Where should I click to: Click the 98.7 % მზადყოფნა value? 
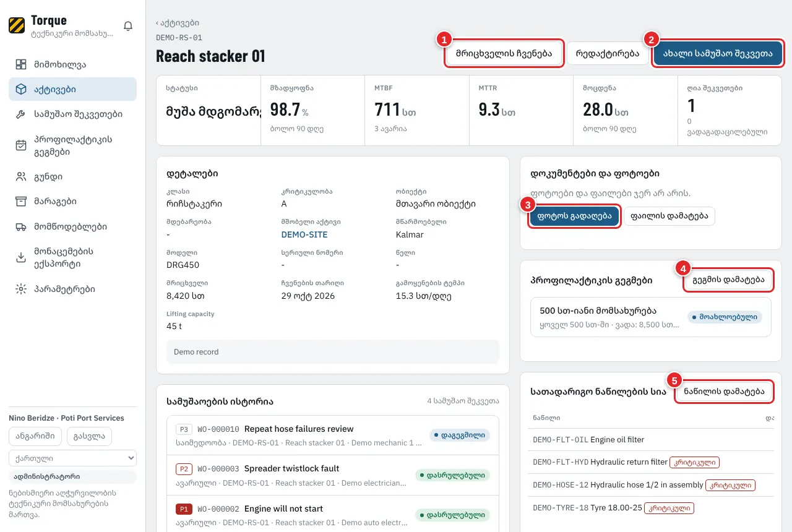[x=289, y=110]
